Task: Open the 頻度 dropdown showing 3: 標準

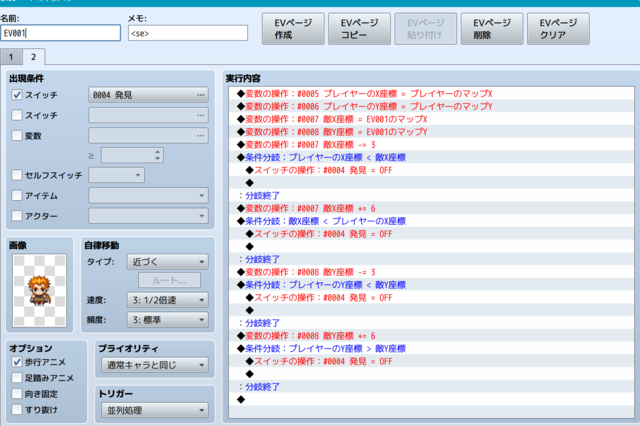Action: coord(168,320)
